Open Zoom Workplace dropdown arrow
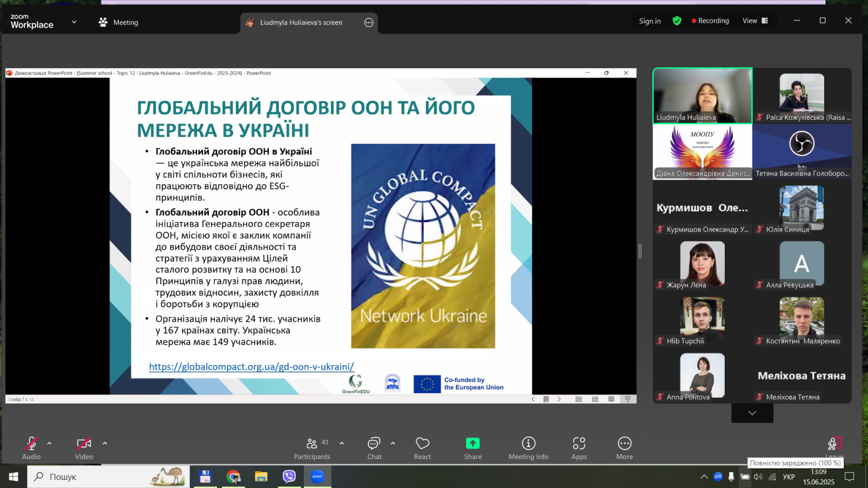Screen dimensions: 868x488 point(74,22)
